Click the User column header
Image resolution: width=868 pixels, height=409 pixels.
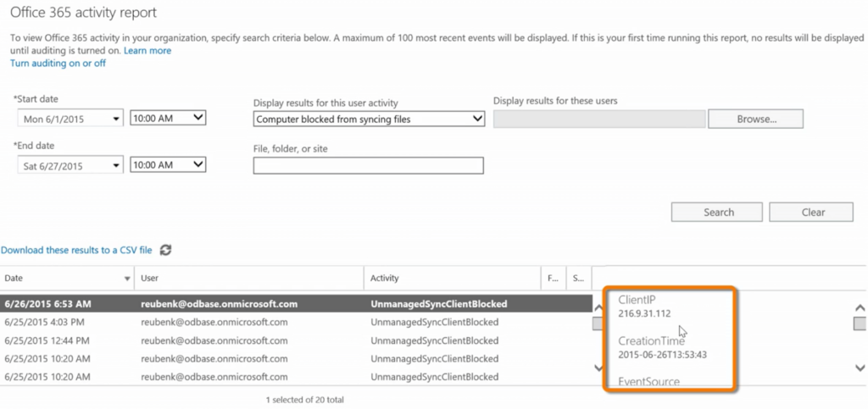[249, 278]
